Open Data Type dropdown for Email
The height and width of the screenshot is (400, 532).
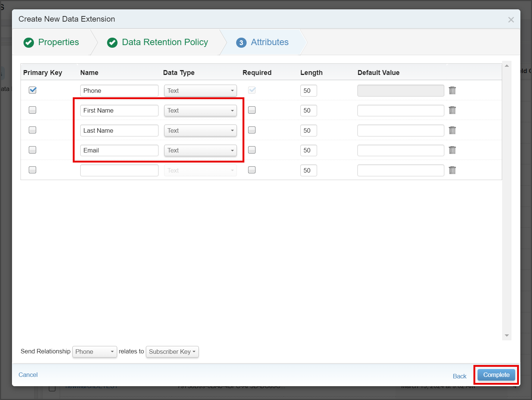tap(200, 150)
